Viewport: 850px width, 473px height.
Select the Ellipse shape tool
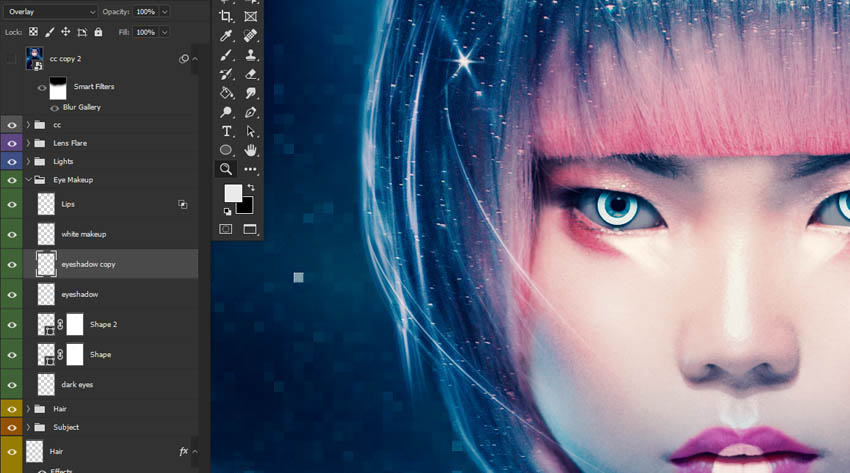pyautogui.click(x=226, y=150)
